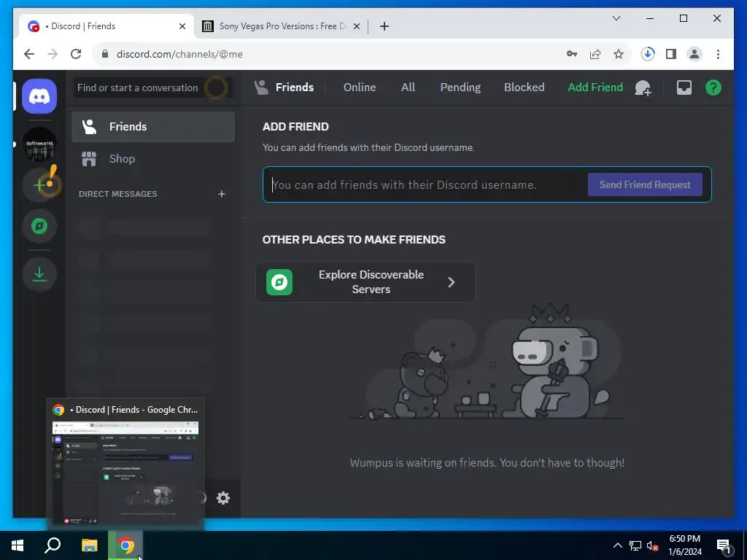Open Windows notification center
This screenshot has width=747, height=560.
tap(724, 546)
